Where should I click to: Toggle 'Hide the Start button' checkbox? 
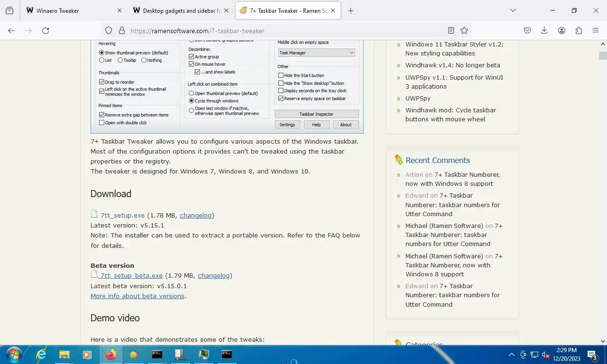[281, 75]
